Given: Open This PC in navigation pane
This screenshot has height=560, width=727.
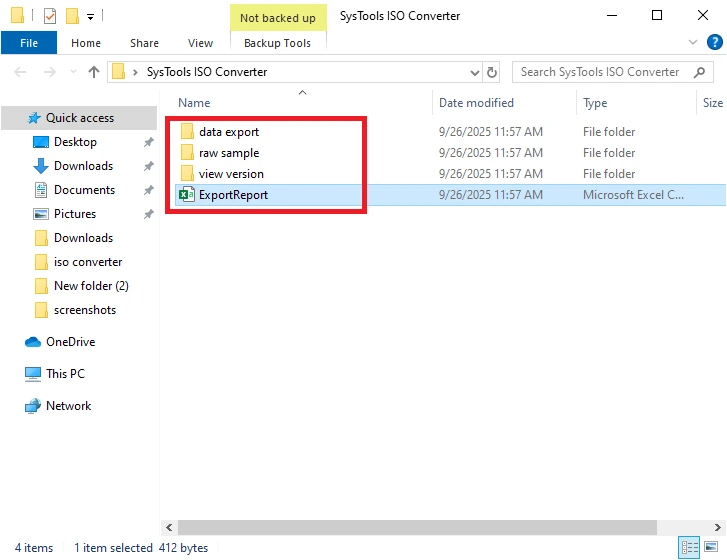Looking at the screenshot, I should point(65,374).
